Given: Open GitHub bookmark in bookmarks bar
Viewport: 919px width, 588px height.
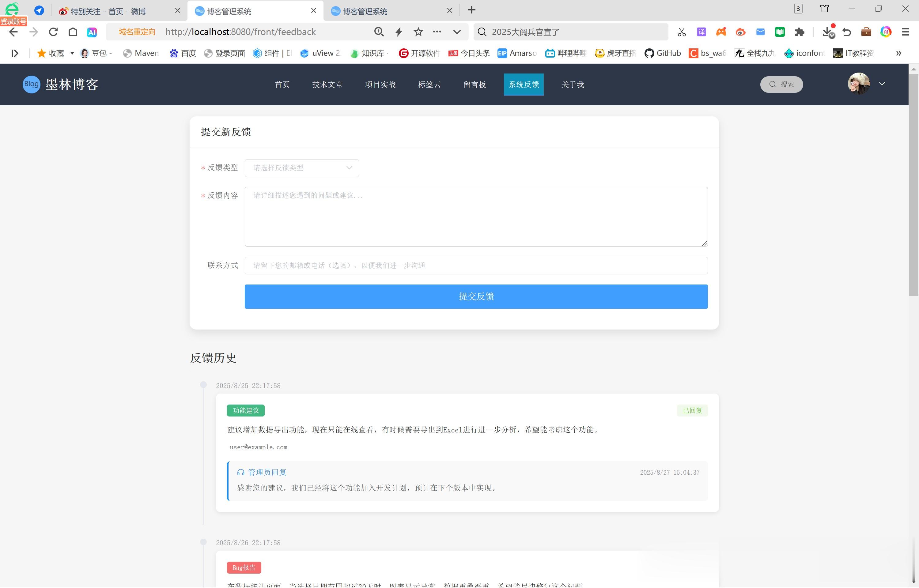Looking at the screenshot, I should [662, 53].
